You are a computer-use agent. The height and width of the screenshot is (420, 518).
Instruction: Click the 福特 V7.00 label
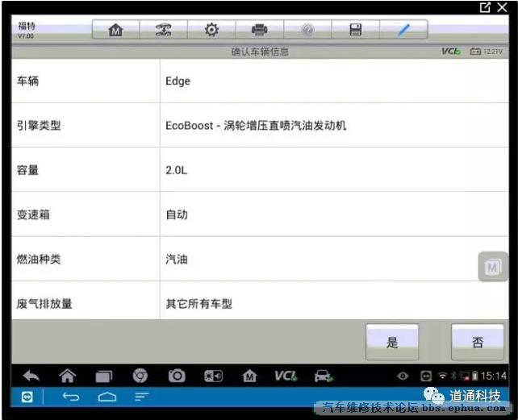tap(26, 31)
